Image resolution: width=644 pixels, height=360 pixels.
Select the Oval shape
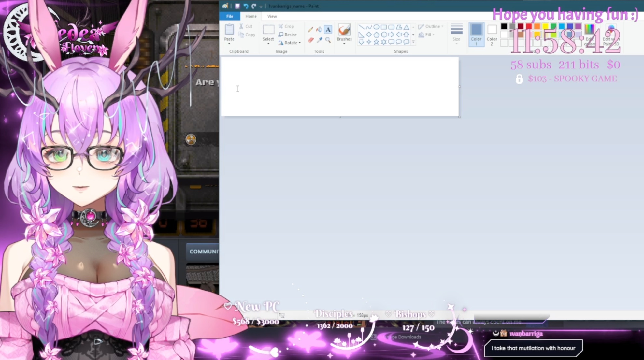click(x=376, y=27)
